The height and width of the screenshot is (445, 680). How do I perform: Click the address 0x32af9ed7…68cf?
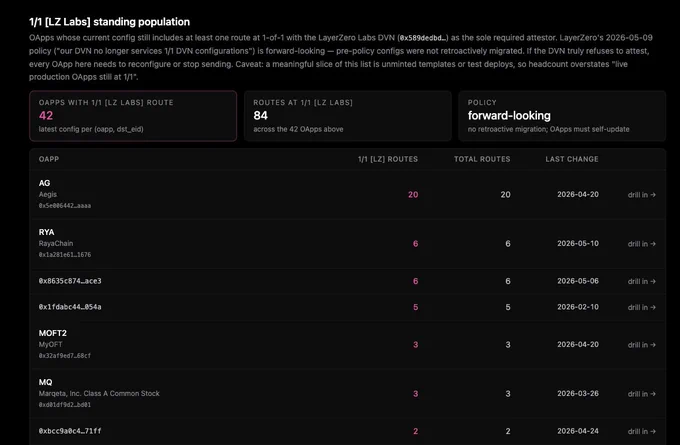(x=65, y=356)
